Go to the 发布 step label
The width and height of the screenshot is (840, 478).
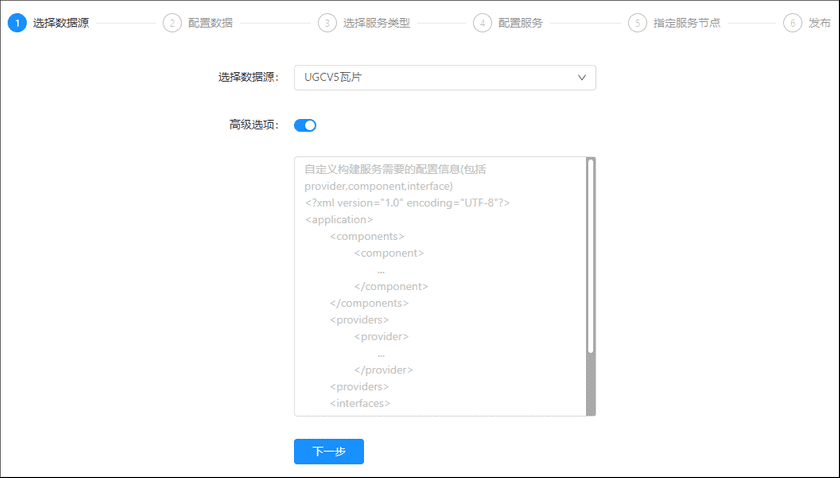(819, 23)
